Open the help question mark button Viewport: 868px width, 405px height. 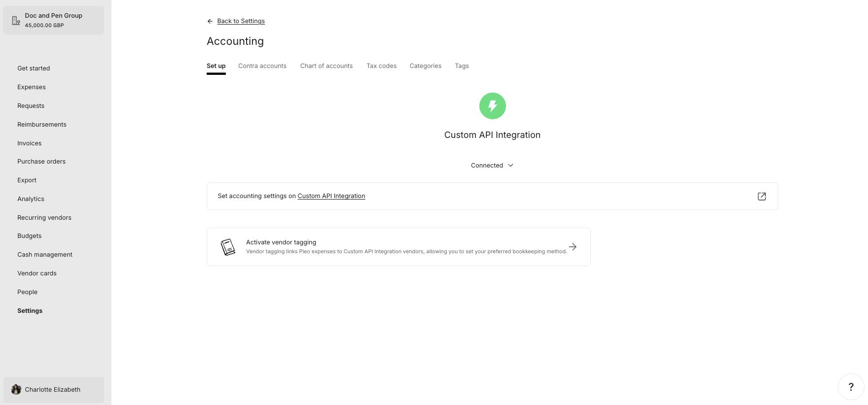coord(851,387)
